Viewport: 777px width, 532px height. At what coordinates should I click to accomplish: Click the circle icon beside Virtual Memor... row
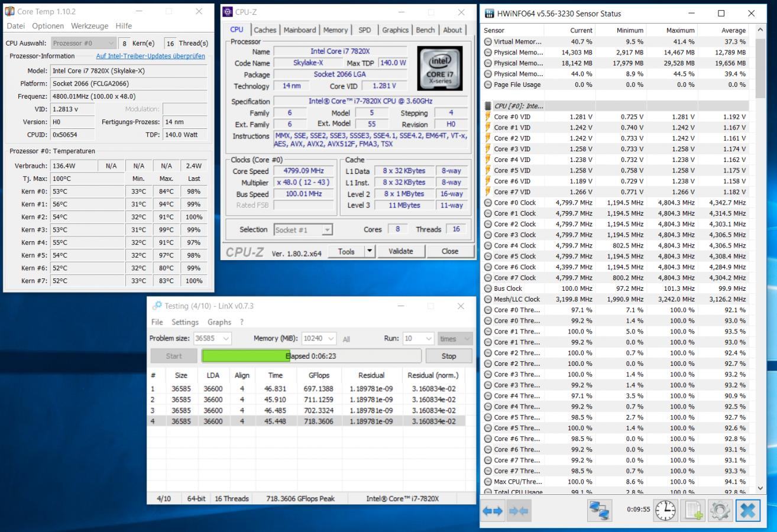pos(488,41)
